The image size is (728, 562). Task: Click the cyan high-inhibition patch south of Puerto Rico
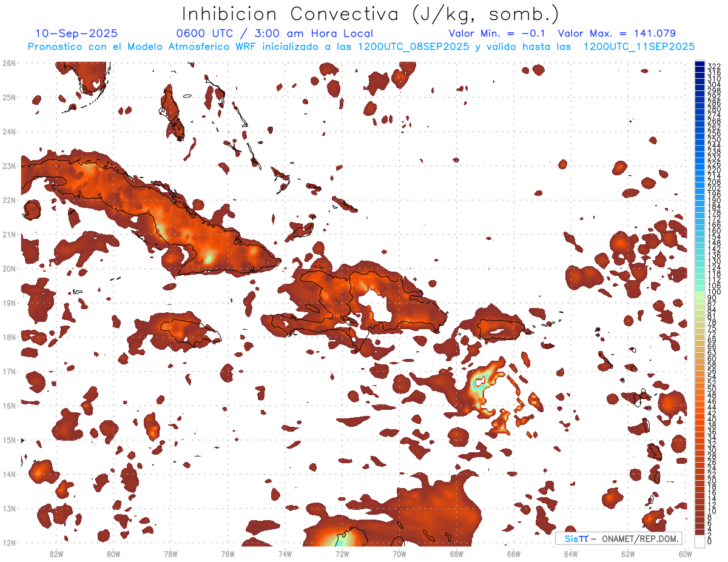pos(479,387)
